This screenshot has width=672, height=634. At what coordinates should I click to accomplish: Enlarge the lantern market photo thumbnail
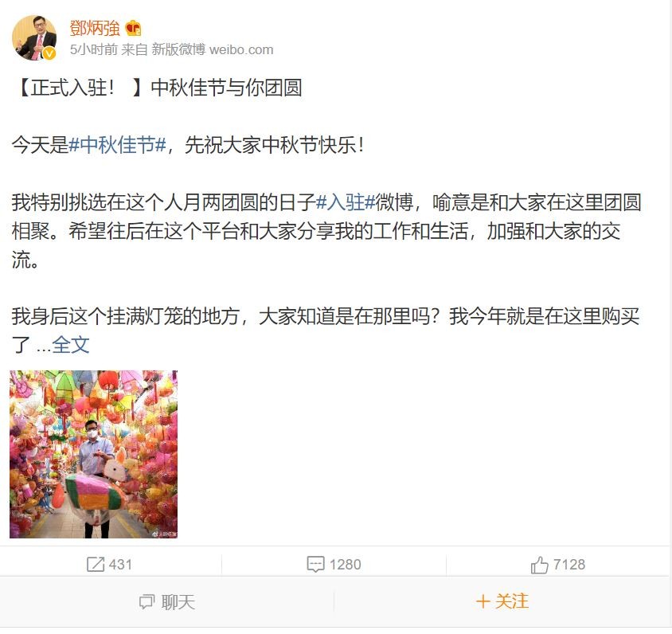coord(93,454)
